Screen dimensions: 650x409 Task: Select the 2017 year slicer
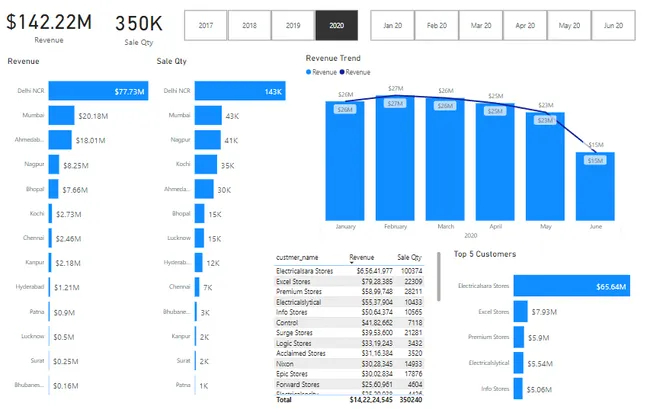click(205, 25)
